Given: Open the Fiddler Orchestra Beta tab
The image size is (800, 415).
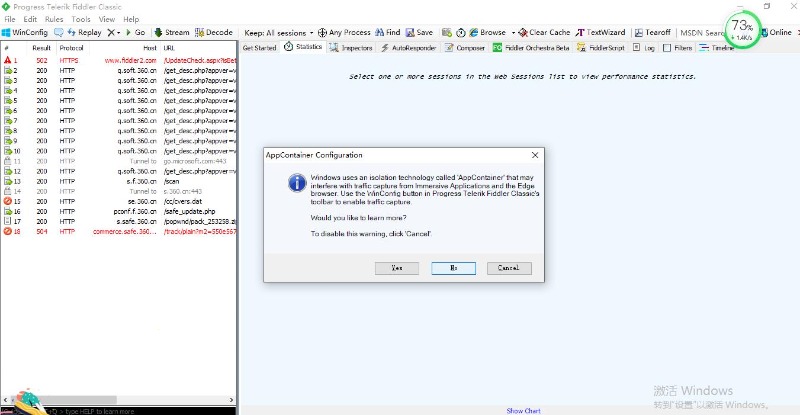Looking at the screenshot, I should 531,47.
